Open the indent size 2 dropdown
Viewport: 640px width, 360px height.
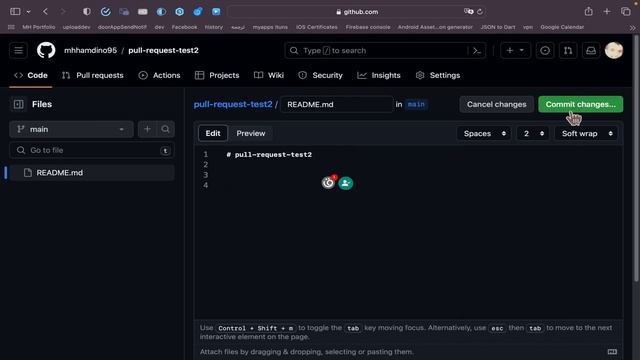tap(533, 133)
